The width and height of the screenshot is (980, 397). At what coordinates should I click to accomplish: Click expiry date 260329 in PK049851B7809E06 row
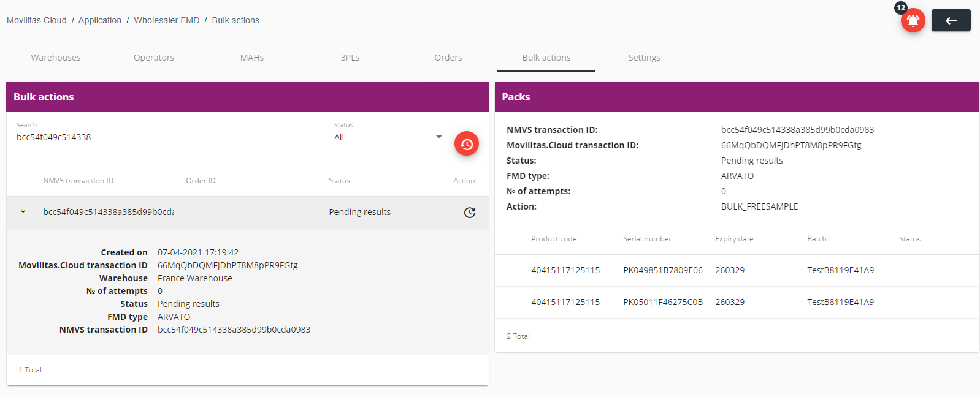tap(730, 270)
